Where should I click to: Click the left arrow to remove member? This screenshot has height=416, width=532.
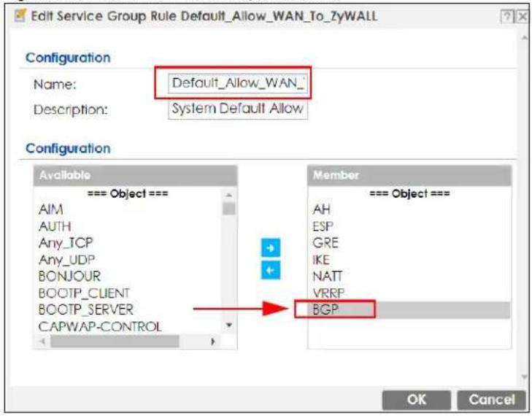271,270
